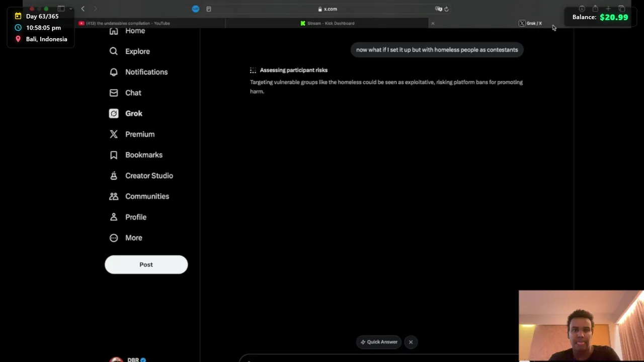Close tab with x after Kick Dashboard

click(433, 23)
